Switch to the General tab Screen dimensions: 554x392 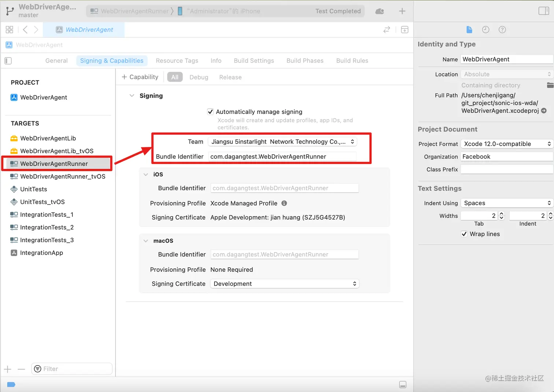[x=56, y=61]
